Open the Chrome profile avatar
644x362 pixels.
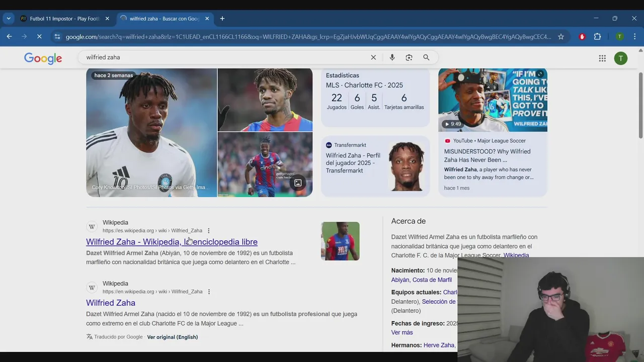(620, 37)
